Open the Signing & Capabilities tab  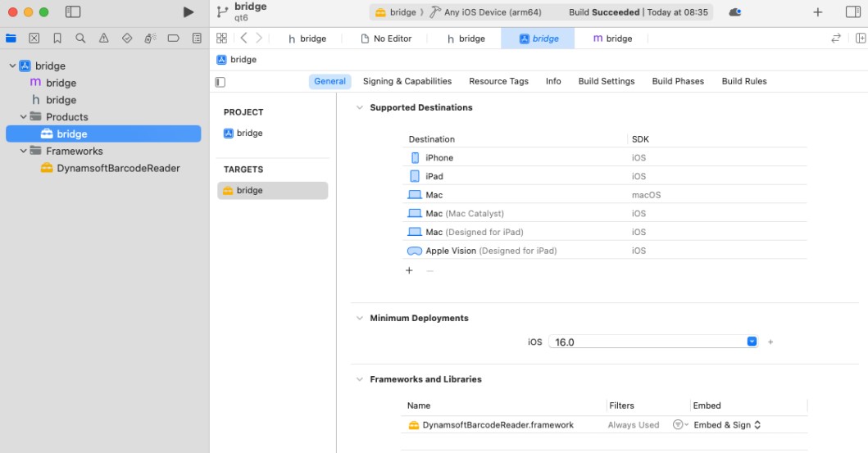click(407, 81)
